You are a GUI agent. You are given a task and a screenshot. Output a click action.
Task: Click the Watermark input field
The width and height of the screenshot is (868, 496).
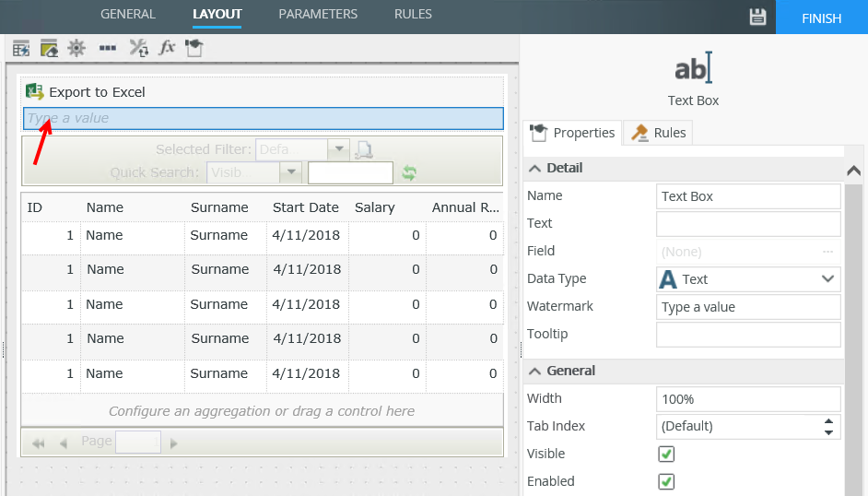click(x=747, y=307)
